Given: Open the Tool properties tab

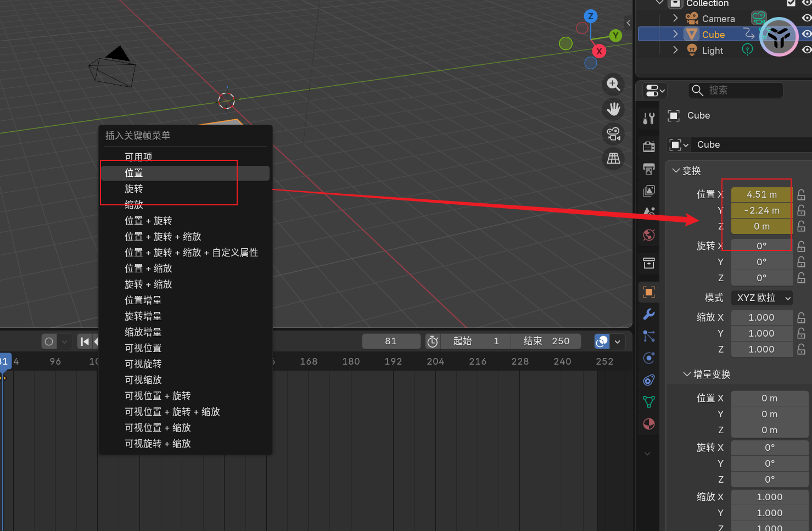Looking at the screenshot, I should pos(649,118).
